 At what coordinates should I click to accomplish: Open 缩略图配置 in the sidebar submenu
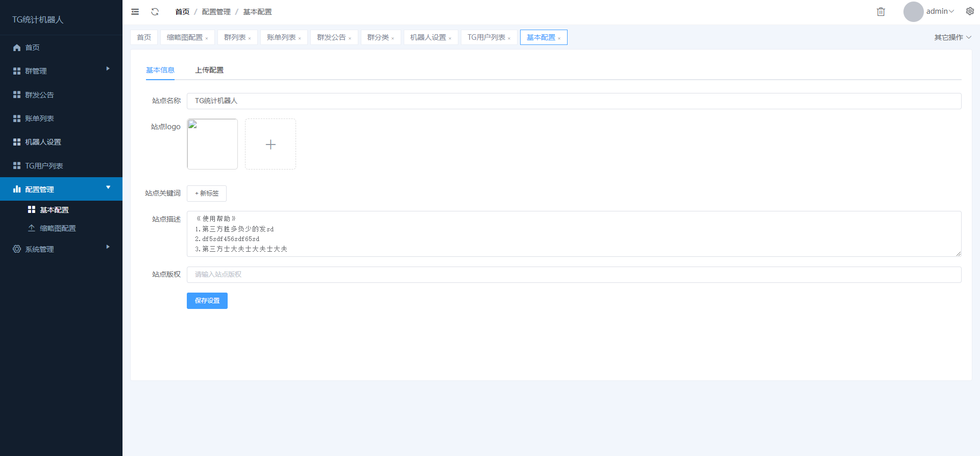[x=58, y=228]
